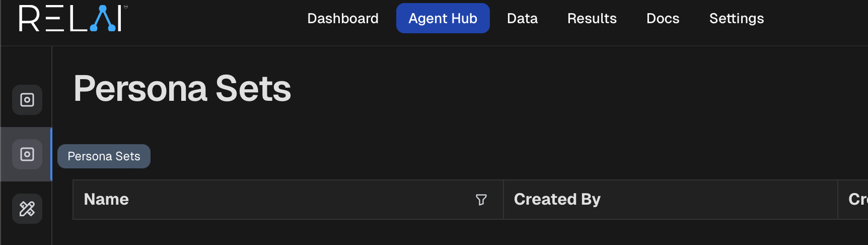Click the Persona Sets page heading
Image resolution: width=868 pixels, height=245 pixels.
point(182,89)
